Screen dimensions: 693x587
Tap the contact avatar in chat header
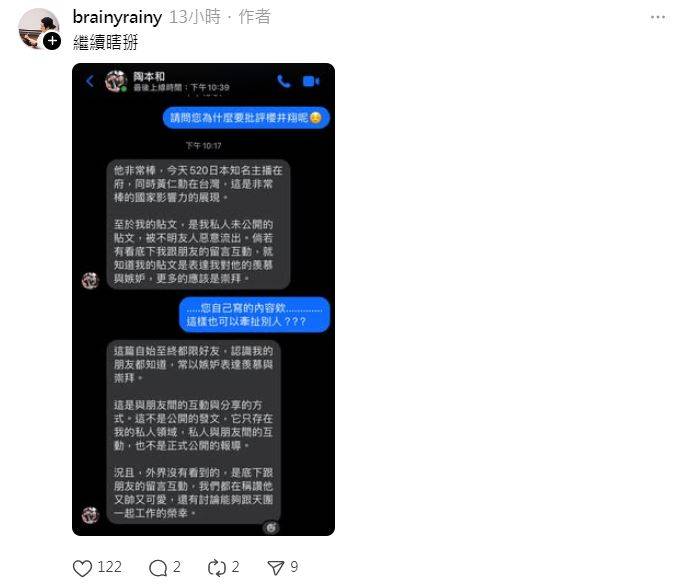(116, 81)
